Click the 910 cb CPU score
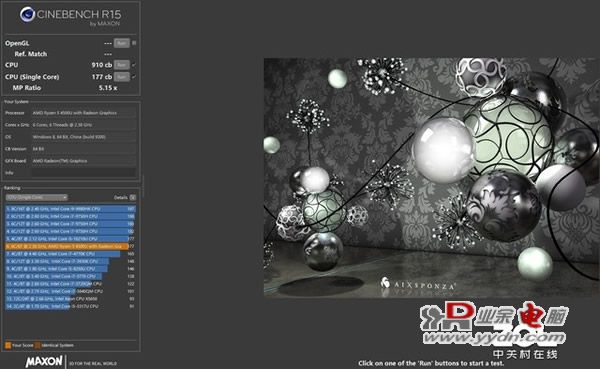The height and width of the screenshot is (369, 600). pyautogui.click(x=101, y=65)
